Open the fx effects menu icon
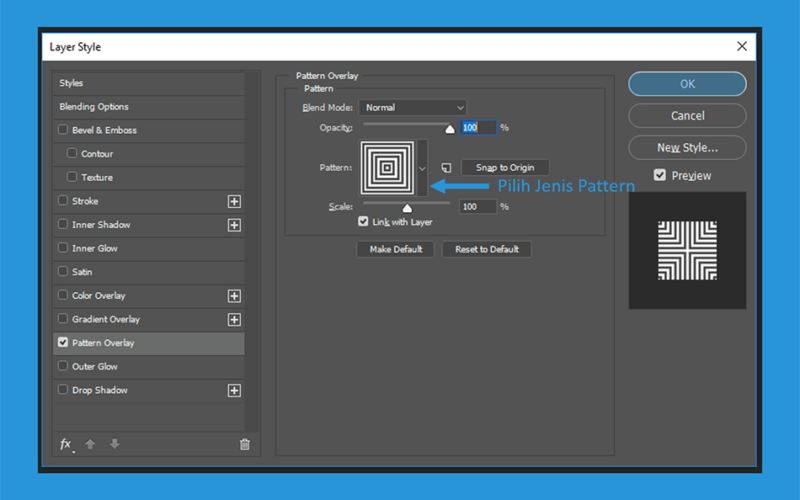The height and width of the screenshot is (500, 800). pos(66,444)
